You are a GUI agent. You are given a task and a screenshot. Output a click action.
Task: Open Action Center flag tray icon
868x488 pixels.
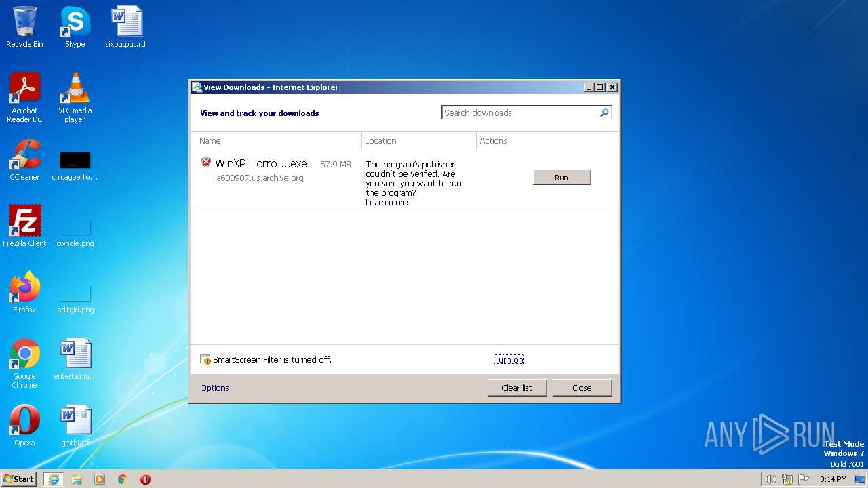pos(804,479)
